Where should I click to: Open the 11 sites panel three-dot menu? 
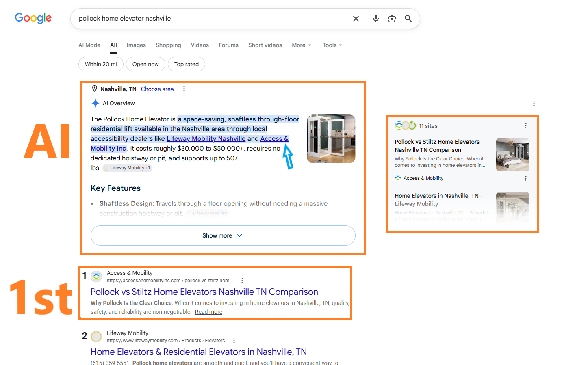(x=526, y=125)
